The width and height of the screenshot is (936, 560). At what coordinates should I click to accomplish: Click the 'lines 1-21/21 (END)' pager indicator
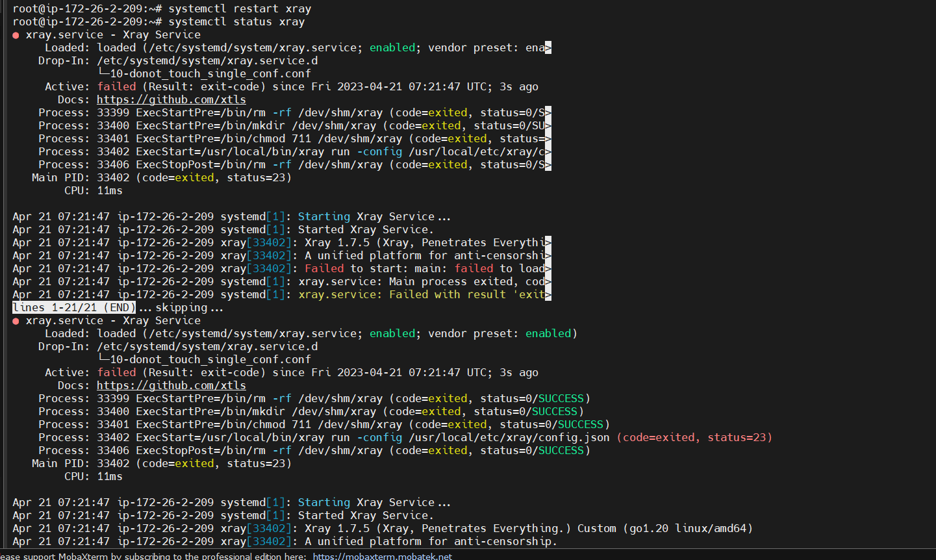73,307
